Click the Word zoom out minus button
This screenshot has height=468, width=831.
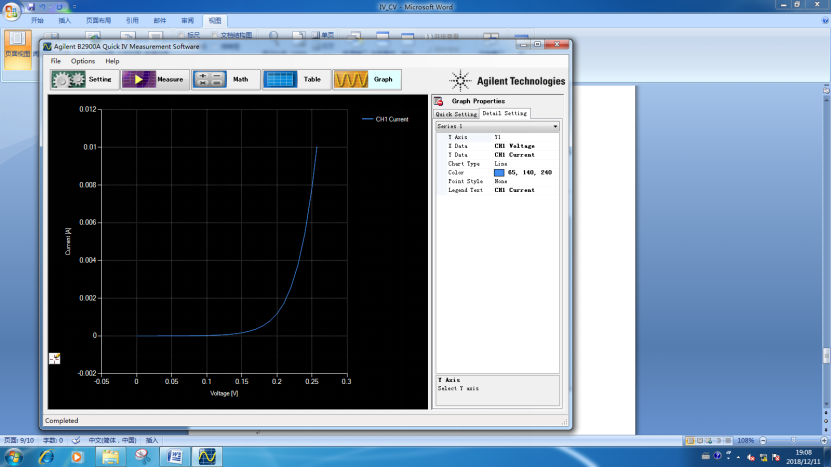[763, 440]
